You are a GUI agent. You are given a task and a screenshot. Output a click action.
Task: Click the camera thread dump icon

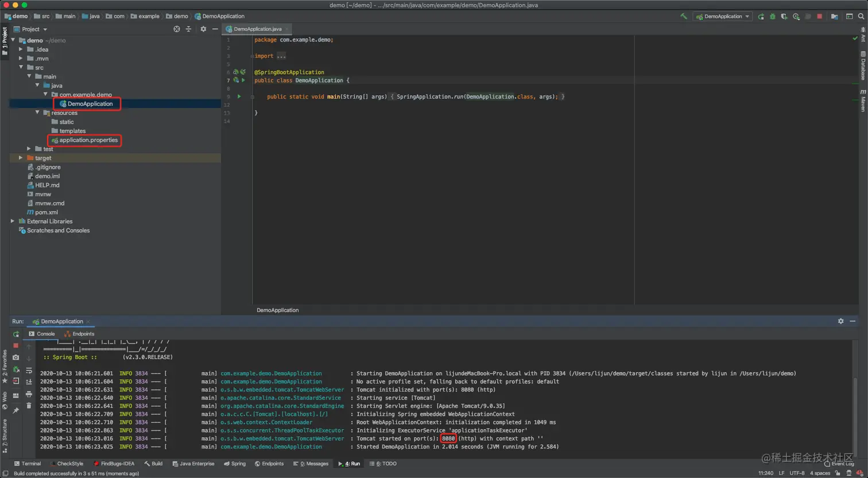pos(16,357)
